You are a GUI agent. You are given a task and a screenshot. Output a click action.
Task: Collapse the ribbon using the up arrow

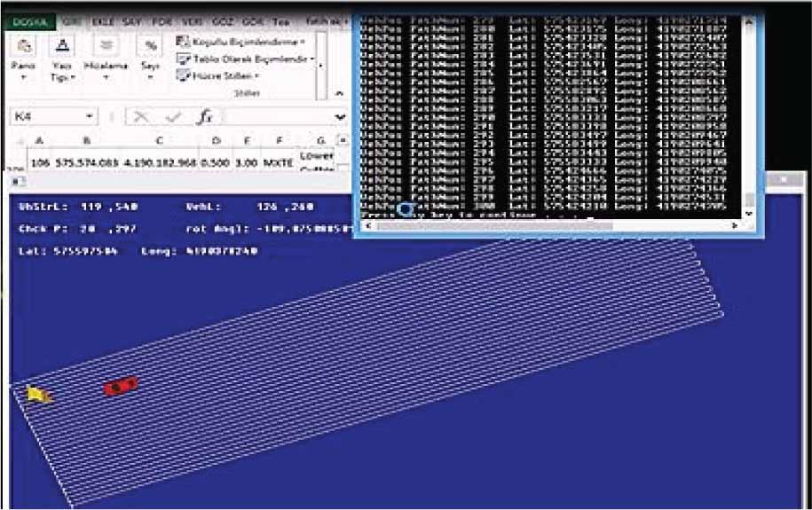pyautogui.click(x=339, y=93)
